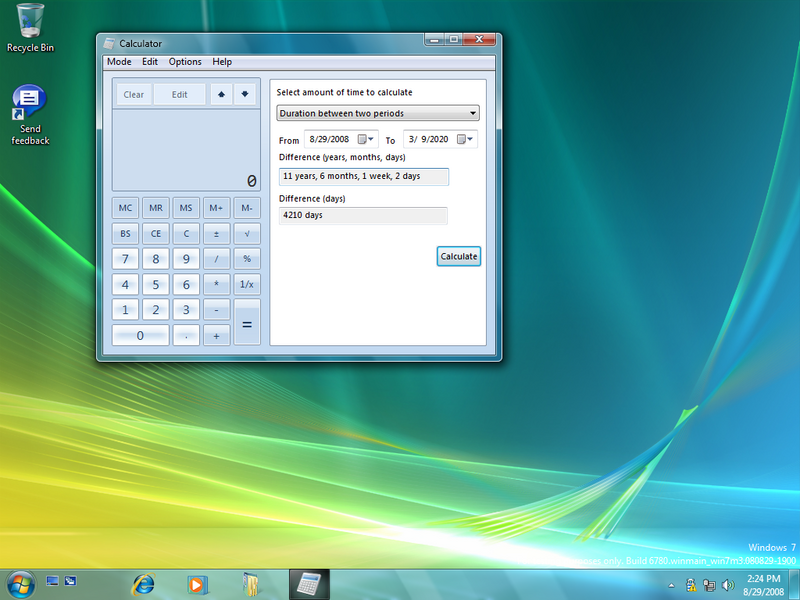Open the Mode menu
Viewport: 800px width, 600px height.
pyautogui.click(x=119, y=62)
